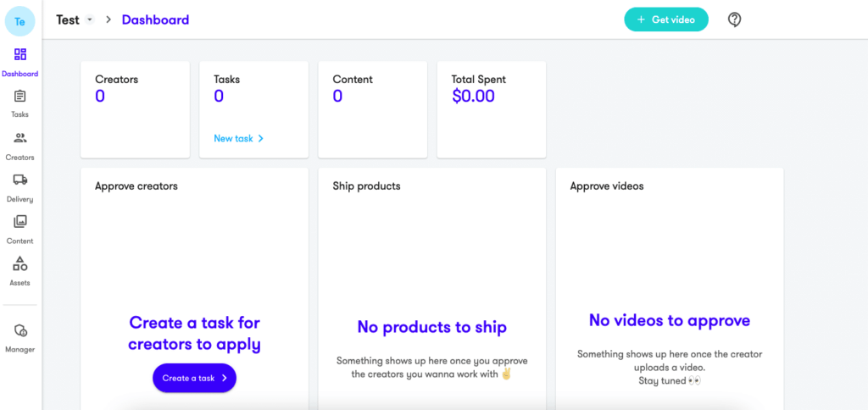Select the Content stat card
This screenshot has height=410, width=868.
pyautogui.click(x=373, y=109)
